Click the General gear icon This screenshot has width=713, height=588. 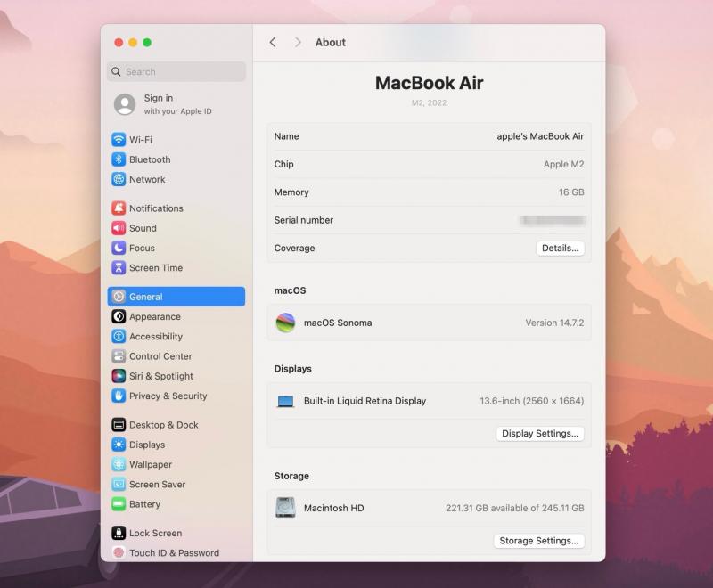[119, 297]
